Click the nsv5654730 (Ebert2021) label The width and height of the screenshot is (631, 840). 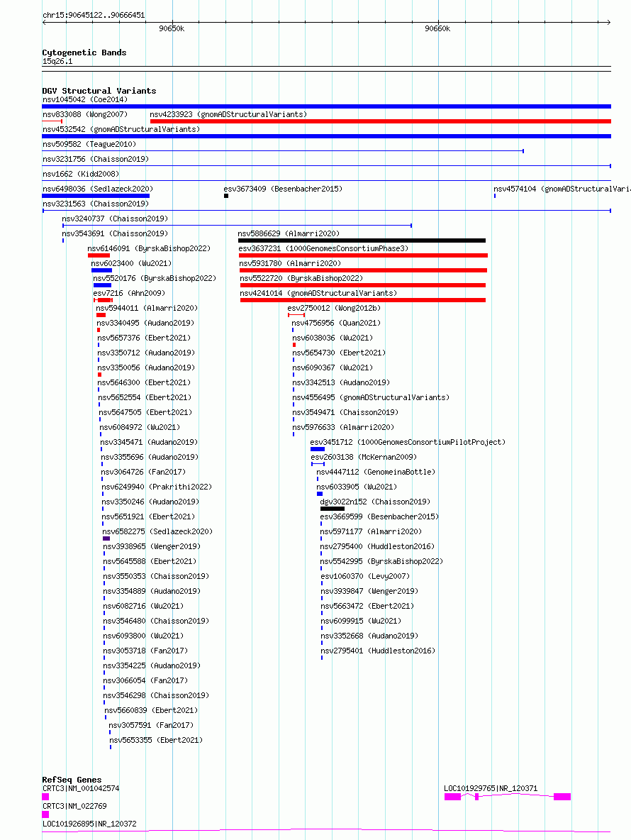(x=340, y=353)
